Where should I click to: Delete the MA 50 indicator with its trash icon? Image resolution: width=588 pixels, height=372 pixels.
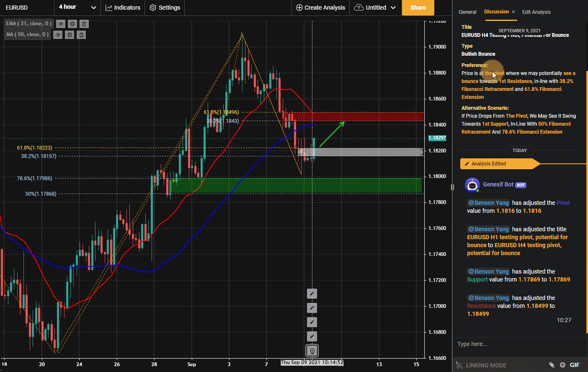[81, 35]
